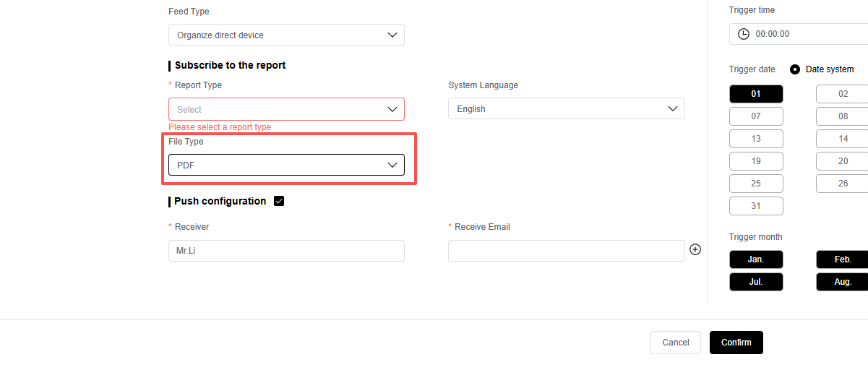Toggle Feb. trigger month
868x378 pixels.
coord(842,259)
